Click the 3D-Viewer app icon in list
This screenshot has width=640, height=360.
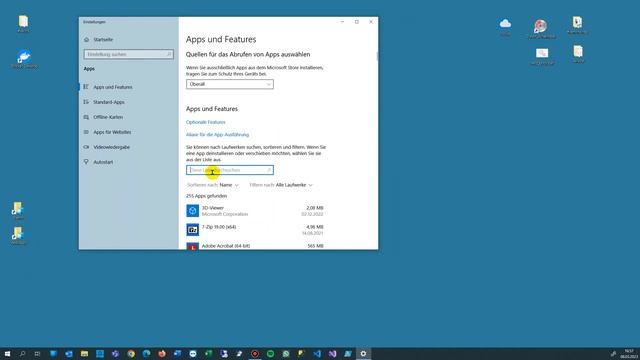[193, 211]
